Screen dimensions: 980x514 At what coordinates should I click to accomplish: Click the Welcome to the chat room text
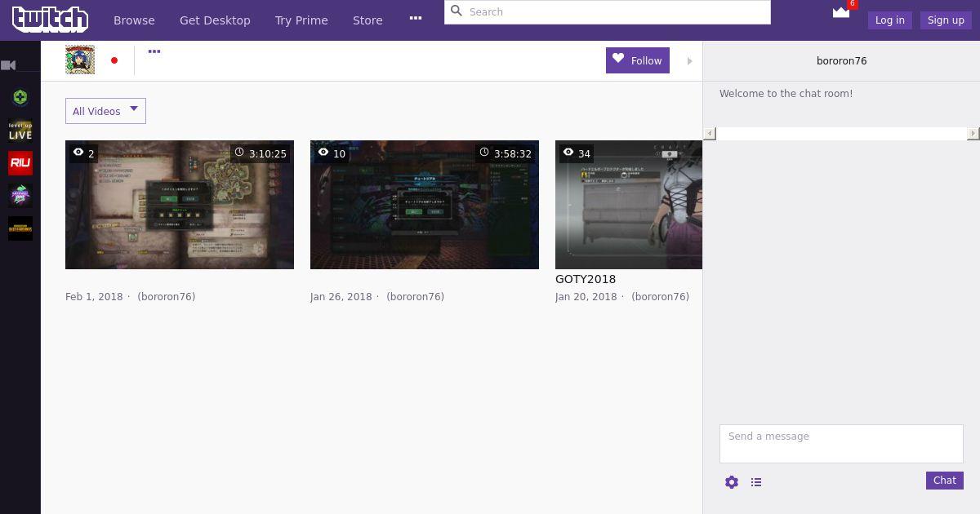pyautogui.click(x=786, y=94)
